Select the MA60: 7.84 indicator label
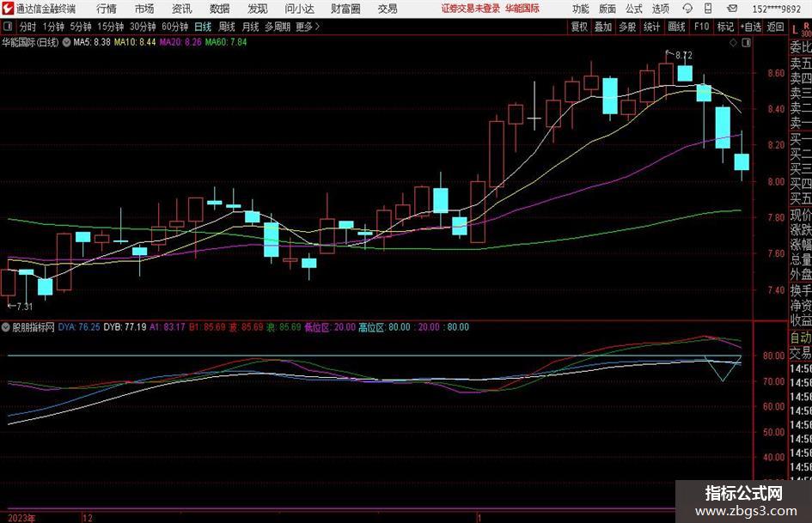Screen dimensions: 812x523 [226, 42]
